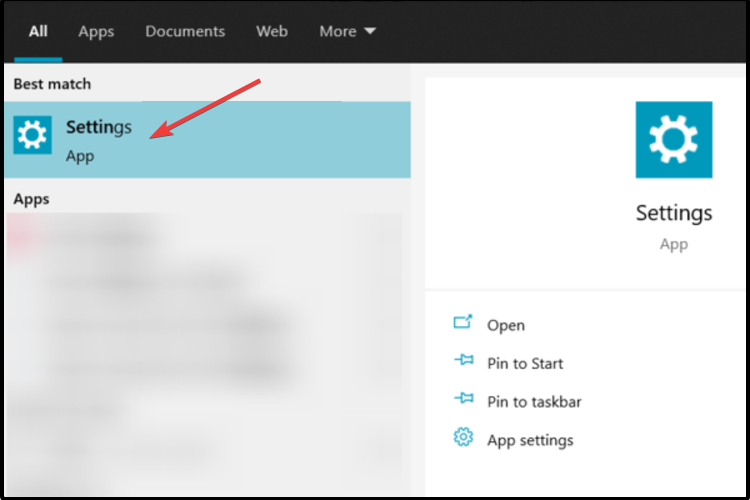Click the Apps section heading
Image resolution: width=750 pixels, height=500 pixels.
(x=31, y=200)
